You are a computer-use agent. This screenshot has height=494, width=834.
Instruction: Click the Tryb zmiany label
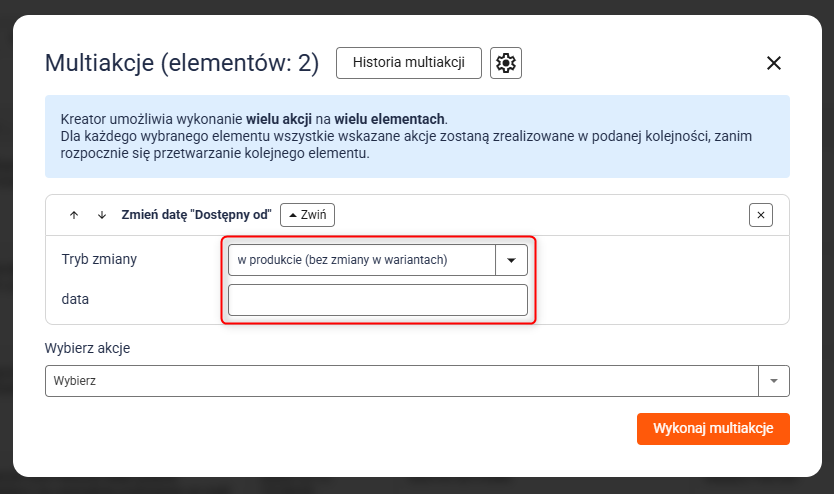click(99, 260)
